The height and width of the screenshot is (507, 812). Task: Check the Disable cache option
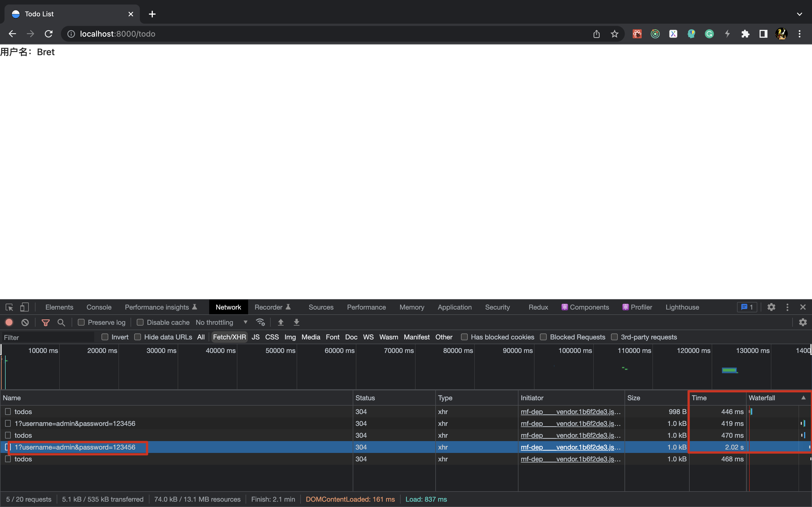[x=140, y=322]
